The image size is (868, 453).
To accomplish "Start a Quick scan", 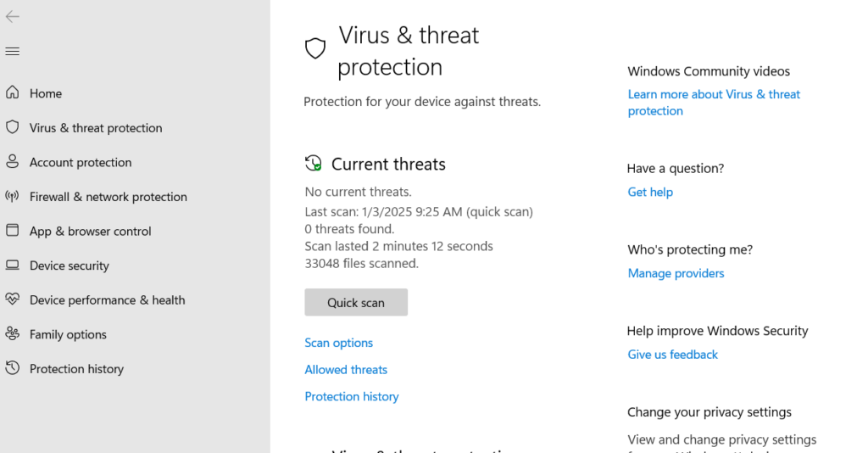I will (356, 302).
